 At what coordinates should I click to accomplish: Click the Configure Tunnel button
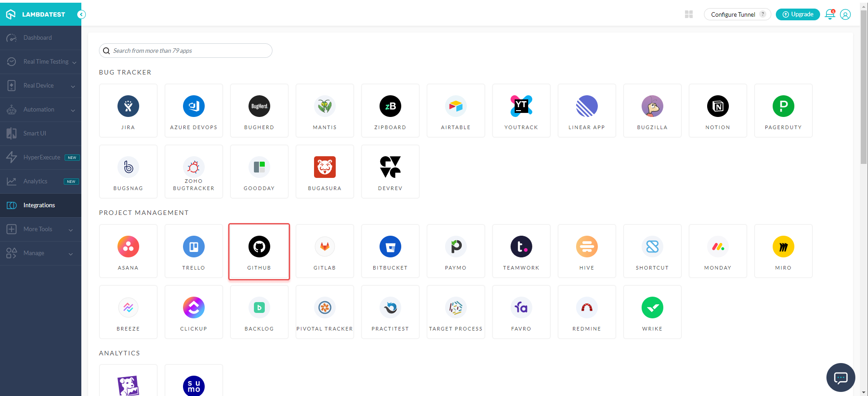[x=737, y=14]
